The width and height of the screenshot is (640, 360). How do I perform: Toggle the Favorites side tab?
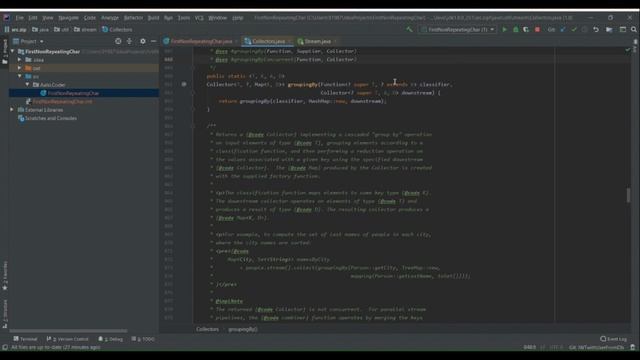4,276
